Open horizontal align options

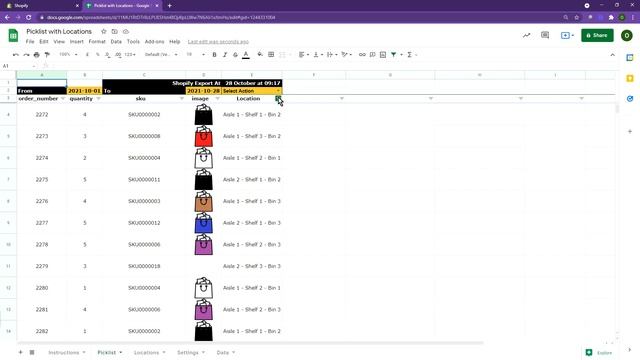click(x=303, y=55)
